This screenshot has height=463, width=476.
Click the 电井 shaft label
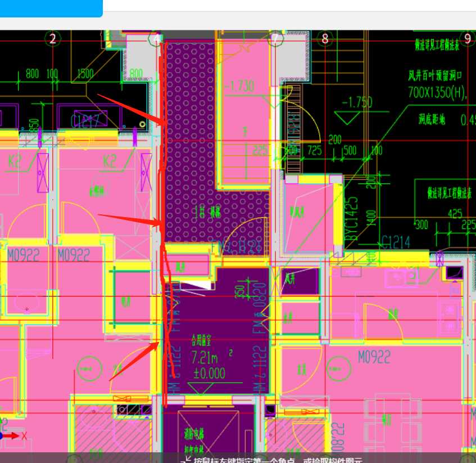tap(126, 302)
